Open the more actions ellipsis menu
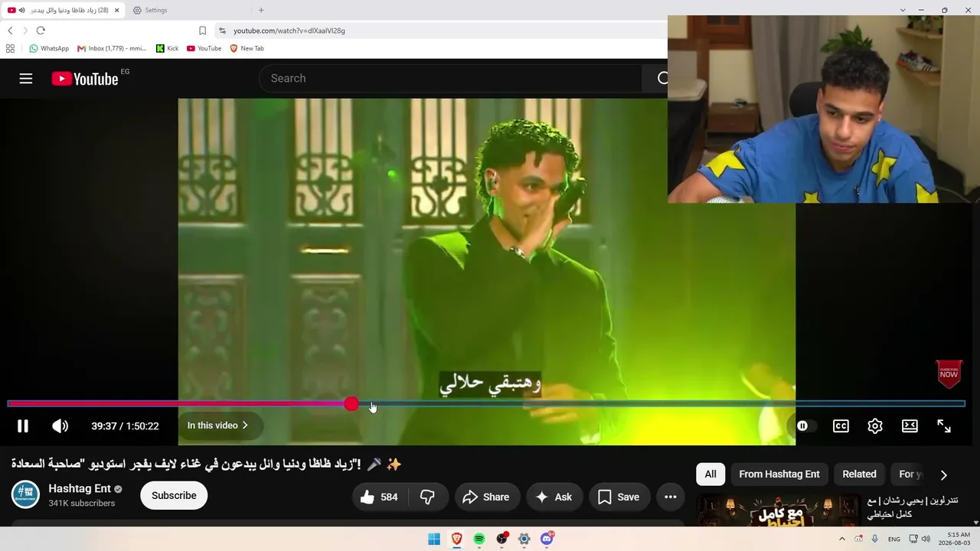This screenshot has height=551, width=980. 671,497
